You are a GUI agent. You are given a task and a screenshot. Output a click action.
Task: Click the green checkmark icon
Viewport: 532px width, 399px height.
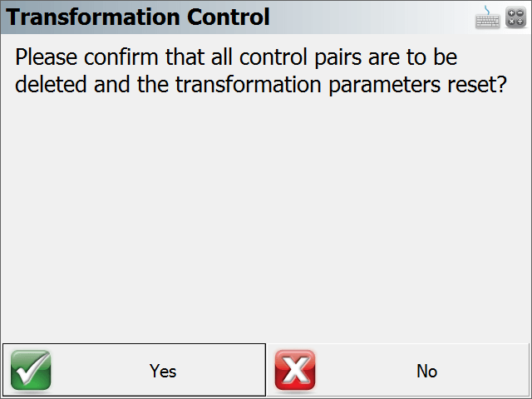(x=31, y=370)
